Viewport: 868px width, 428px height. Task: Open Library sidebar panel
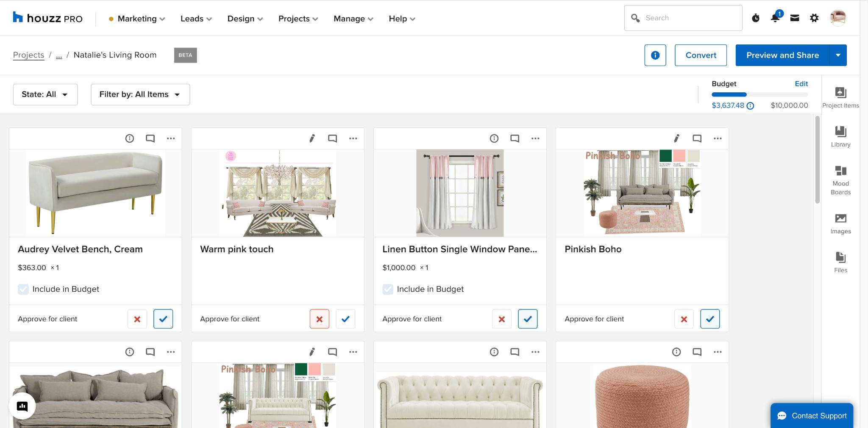[x=840, y=137]
